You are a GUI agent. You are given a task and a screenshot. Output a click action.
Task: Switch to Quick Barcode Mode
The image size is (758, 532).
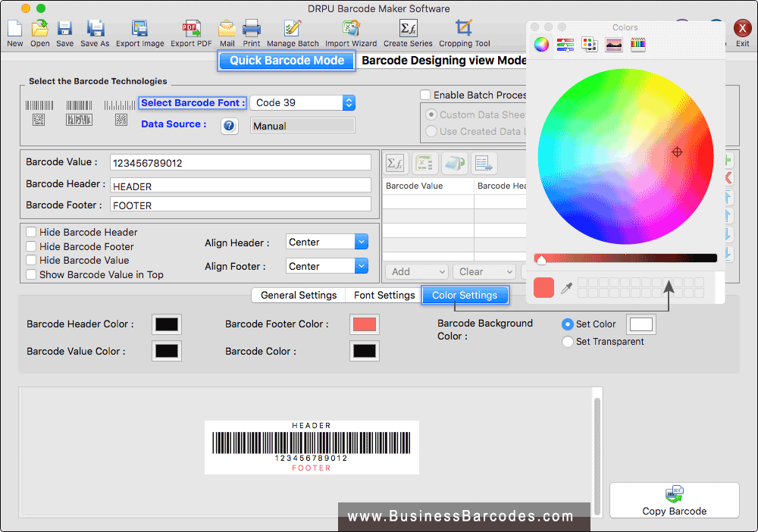[x=287, y=61]
